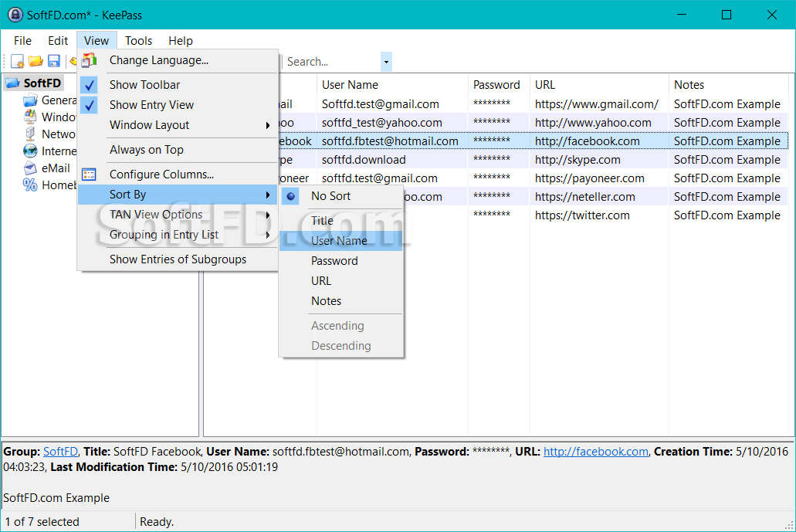Click the URL column header
Viewport: 796px width, 532px height.
pyautogui.click(x=600, y=85)
